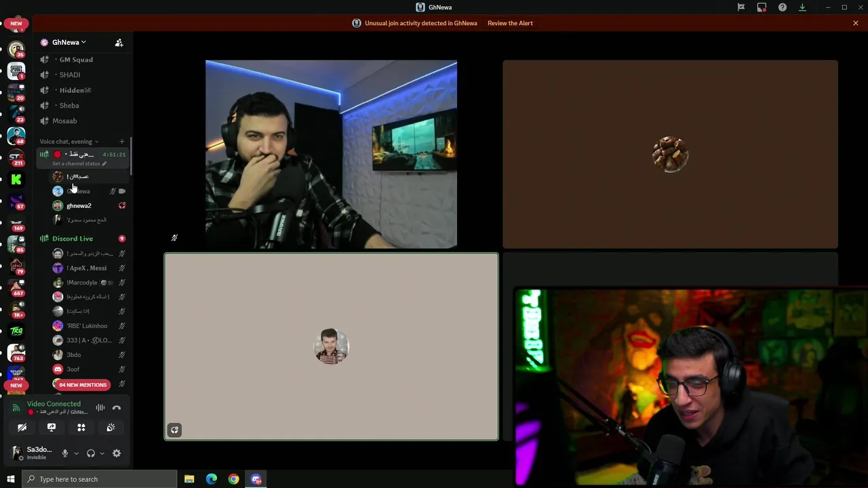Open Microsoft Edge from taskbar
Image resolution: width=868 pixels, height=488 pixels.
click(x=212, y=479)
